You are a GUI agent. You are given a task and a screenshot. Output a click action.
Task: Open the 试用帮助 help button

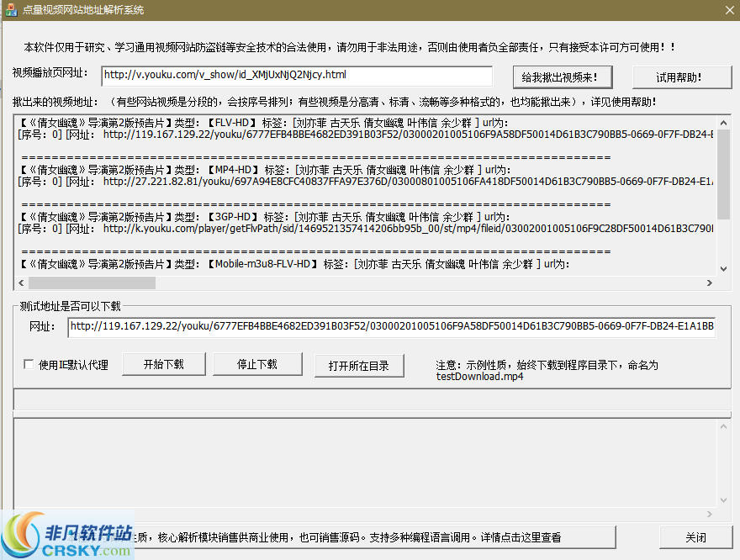(679, 77)
